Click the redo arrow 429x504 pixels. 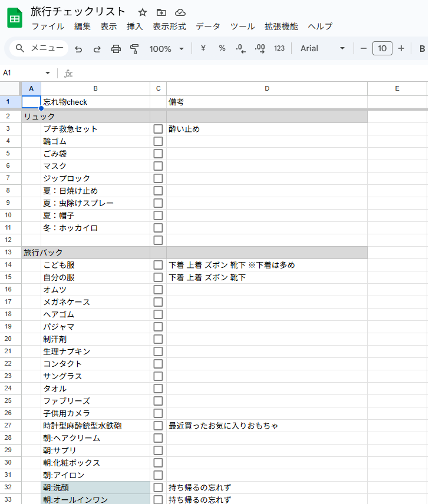pos(97,49)
